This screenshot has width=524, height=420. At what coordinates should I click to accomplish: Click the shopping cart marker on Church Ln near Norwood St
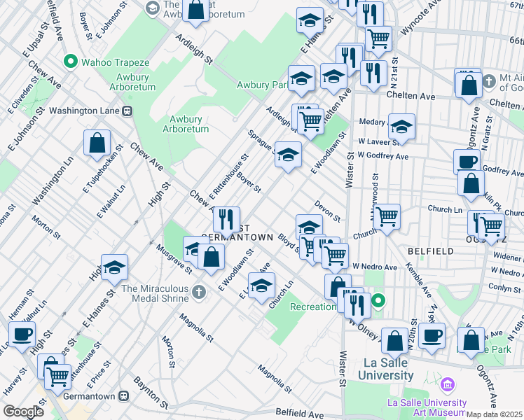(x=387, y=217)
